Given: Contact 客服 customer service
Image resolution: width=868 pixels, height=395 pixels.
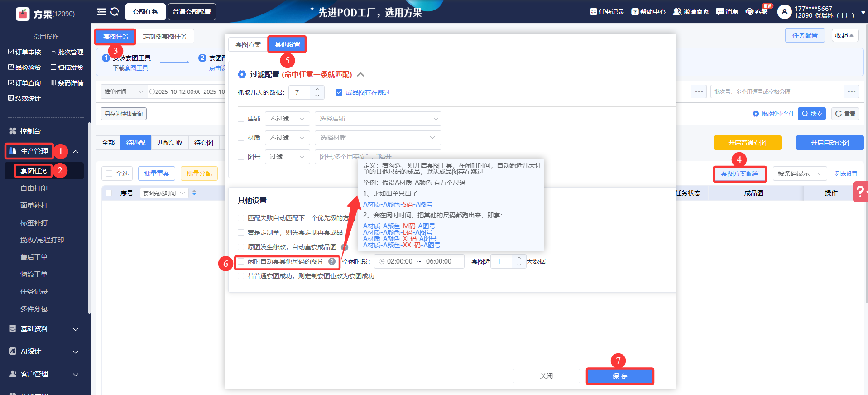Looking at the screenshot, I should pyautogui.click(x=757, y=12).
